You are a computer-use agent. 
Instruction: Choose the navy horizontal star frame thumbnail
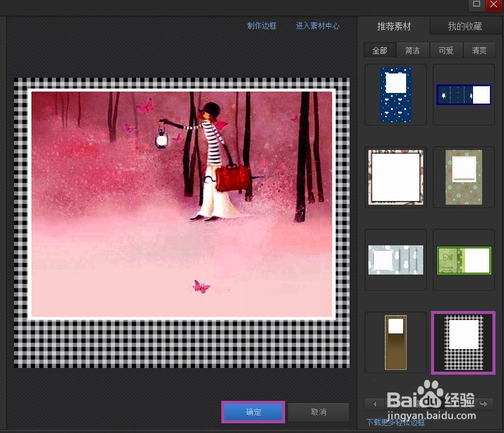click(463, 95)
